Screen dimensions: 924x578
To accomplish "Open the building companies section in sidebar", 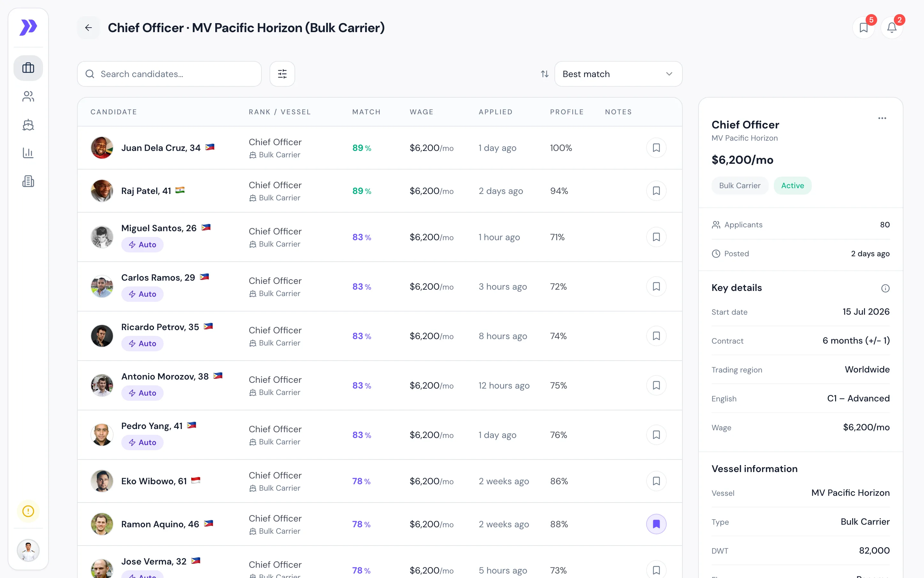I will 28,181.
